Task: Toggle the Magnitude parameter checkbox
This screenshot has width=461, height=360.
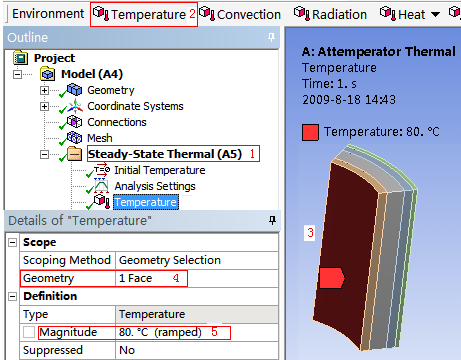Action: click(29, 332)
